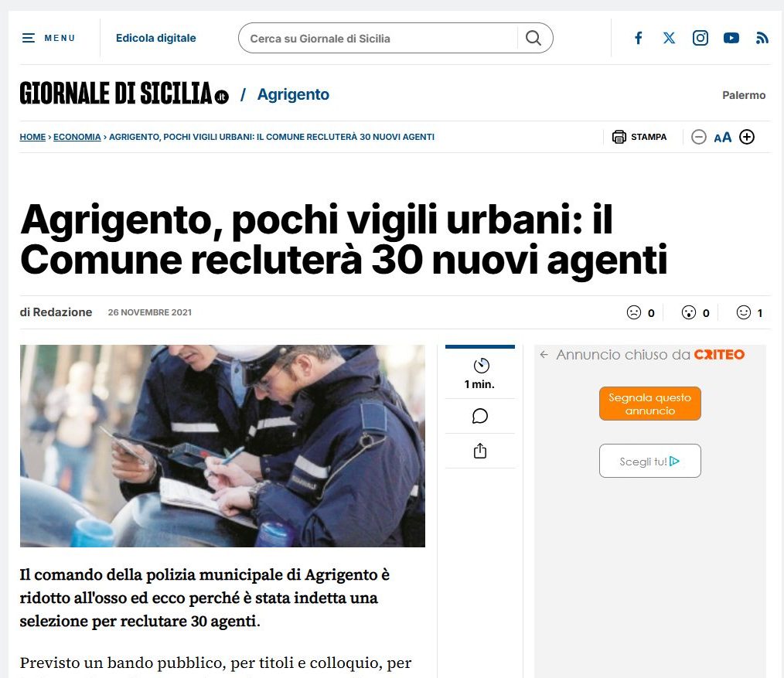Click the share icon beside the article
784x678 pixels.
click(480, 451)
